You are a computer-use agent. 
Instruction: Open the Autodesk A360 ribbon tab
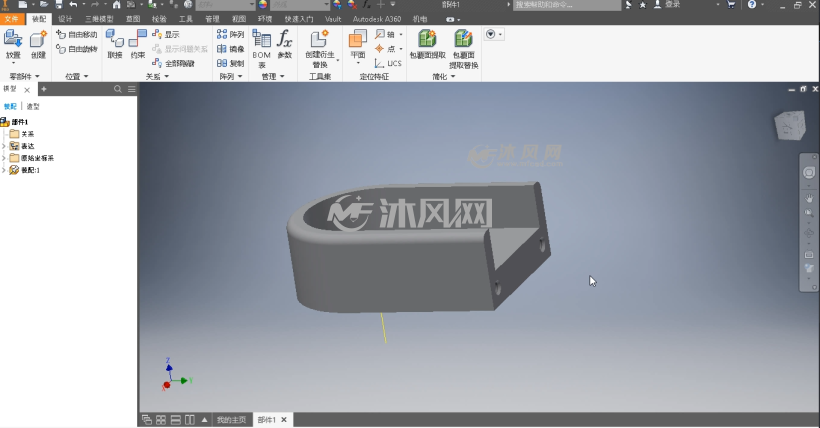377,19
